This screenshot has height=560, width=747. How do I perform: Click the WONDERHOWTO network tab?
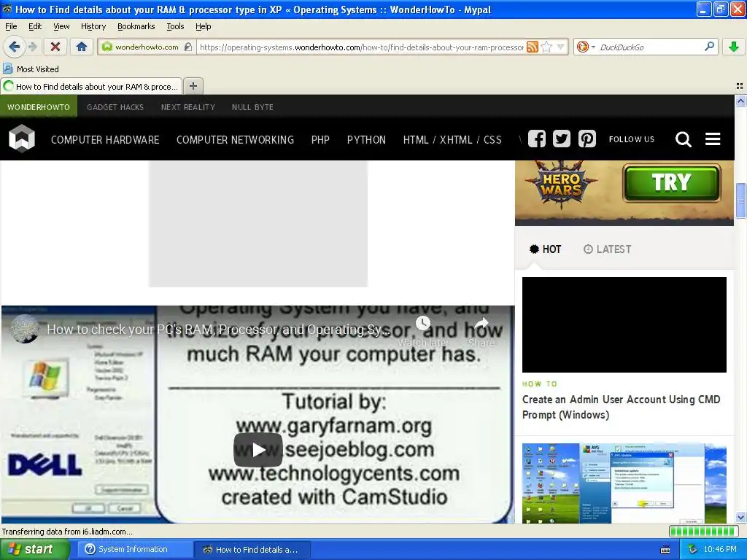[39, 107]
